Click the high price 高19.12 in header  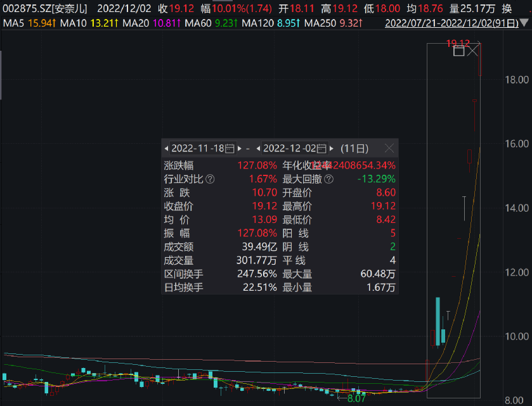339,8
